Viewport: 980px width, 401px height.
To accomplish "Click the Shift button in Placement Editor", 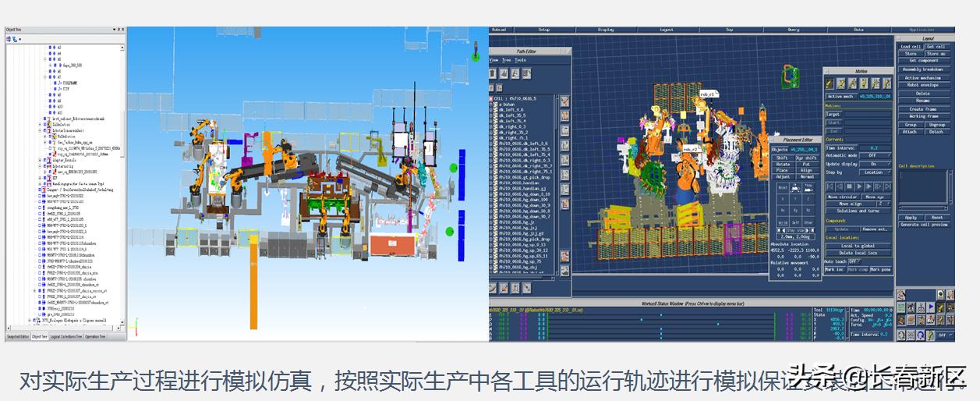I will (784, 158).
